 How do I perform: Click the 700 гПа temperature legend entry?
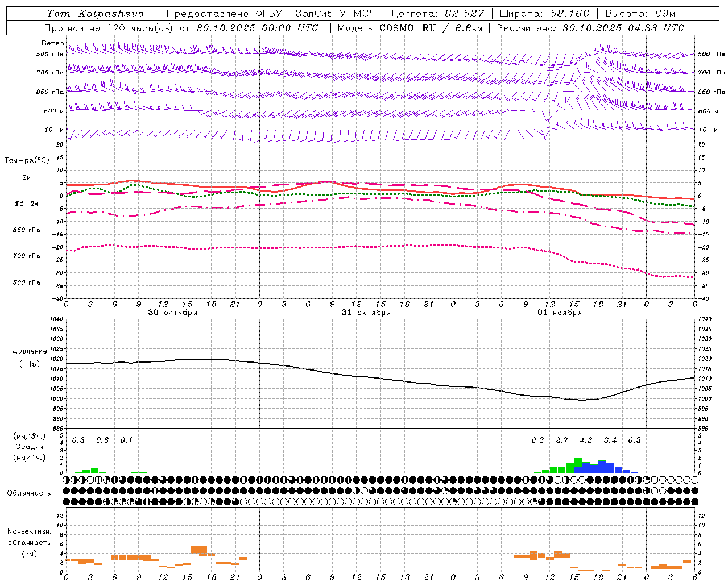pos(26,256)
